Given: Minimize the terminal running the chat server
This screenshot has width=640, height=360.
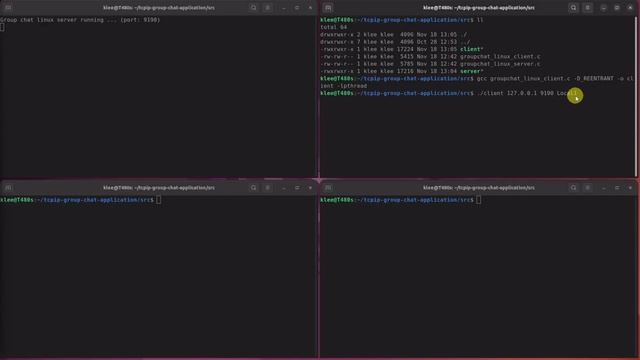Looking at the screenshot, I should point(284,7).
